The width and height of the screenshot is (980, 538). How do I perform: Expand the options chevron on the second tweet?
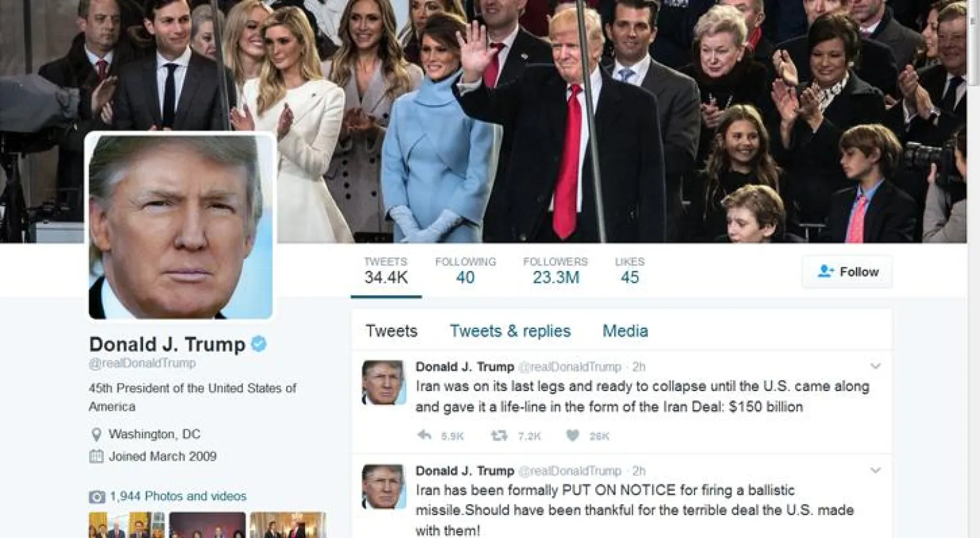[x=875, y=470]
